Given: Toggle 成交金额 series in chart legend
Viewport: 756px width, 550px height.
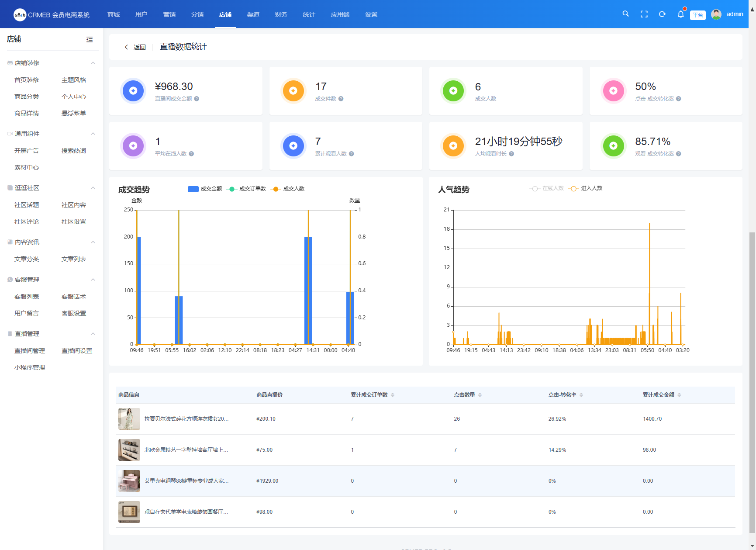Looking at the screenshot, I should click(x=205, y=189).
